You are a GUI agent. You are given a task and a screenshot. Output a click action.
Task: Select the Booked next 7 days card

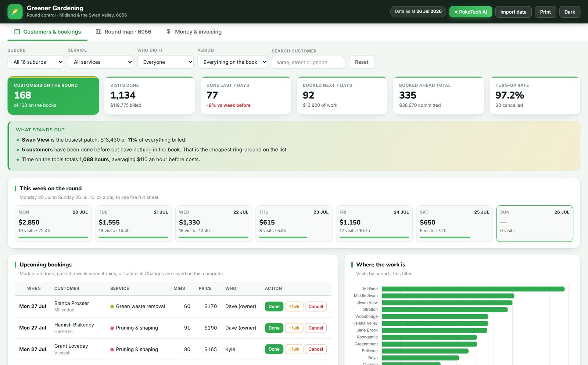click(342, 96)
